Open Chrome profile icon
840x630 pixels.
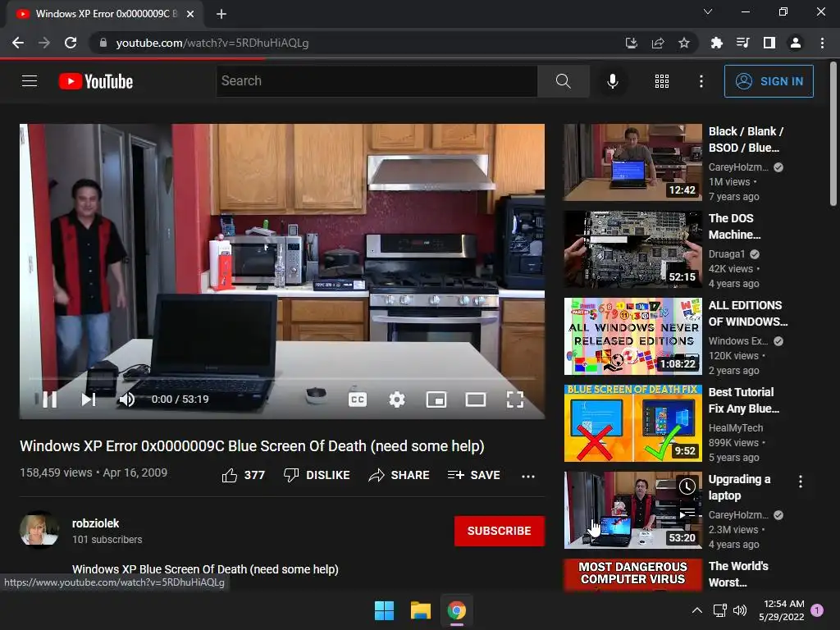pos(796,43)
